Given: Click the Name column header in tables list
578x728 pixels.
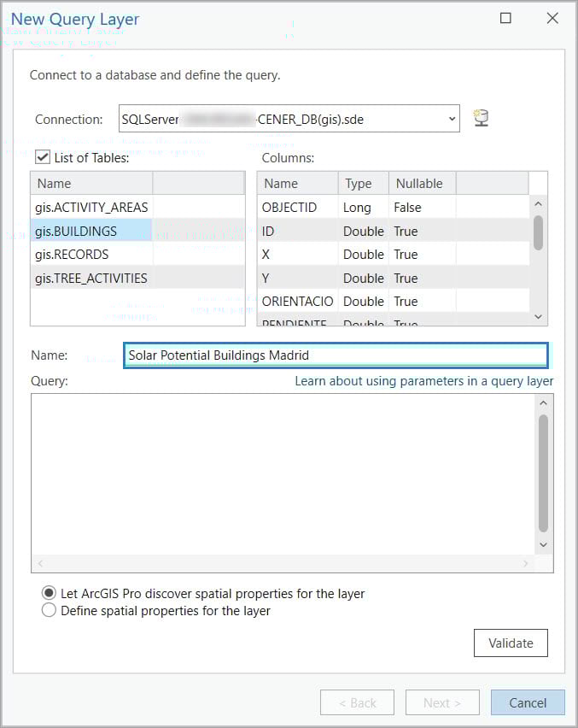Looking at the screenshot, I should pyautogui.click(x=54, y=183).
